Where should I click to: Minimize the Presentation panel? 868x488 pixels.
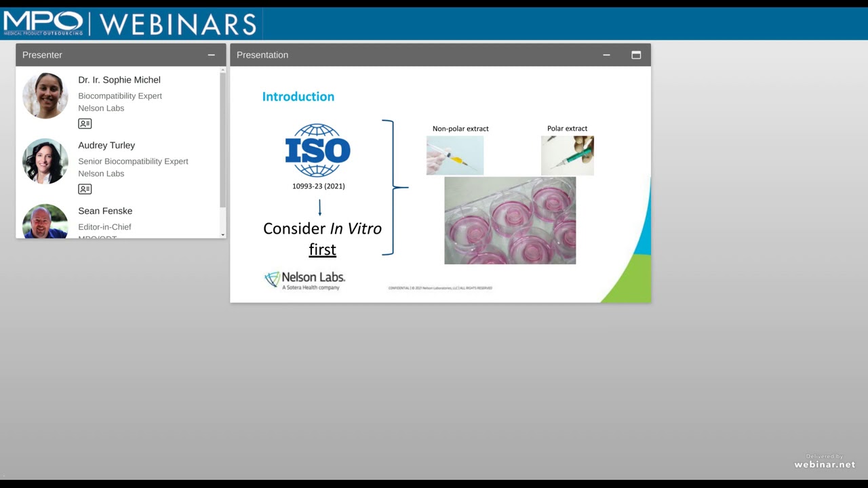click(x=606, y=55)
